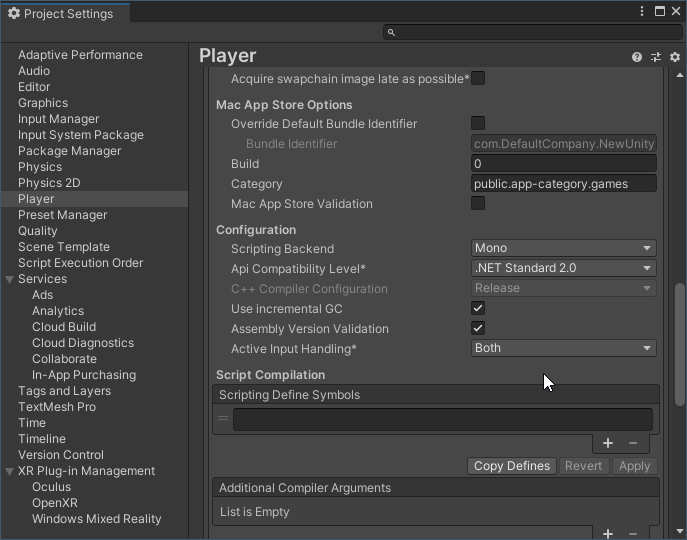Click the scrollbar up arrow
This screenshot has width=687, height=540.
[680, 75]
